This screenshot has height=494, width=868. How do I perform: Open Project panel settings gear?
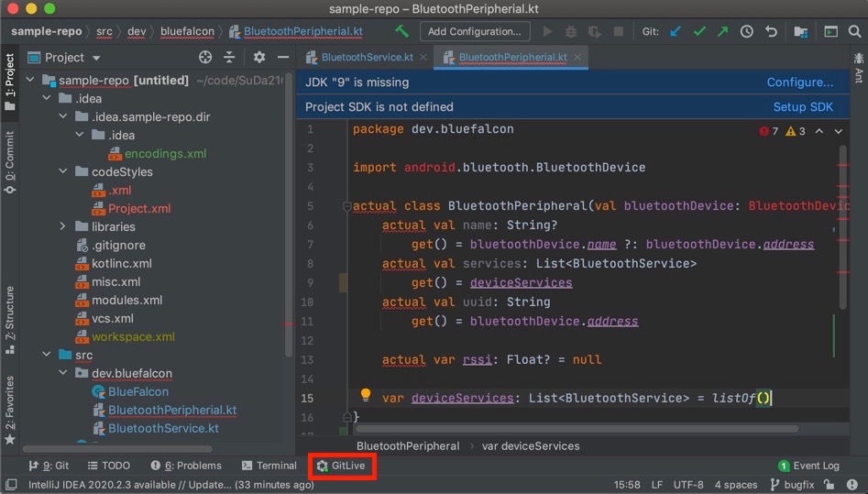click(x=259, y=57)
